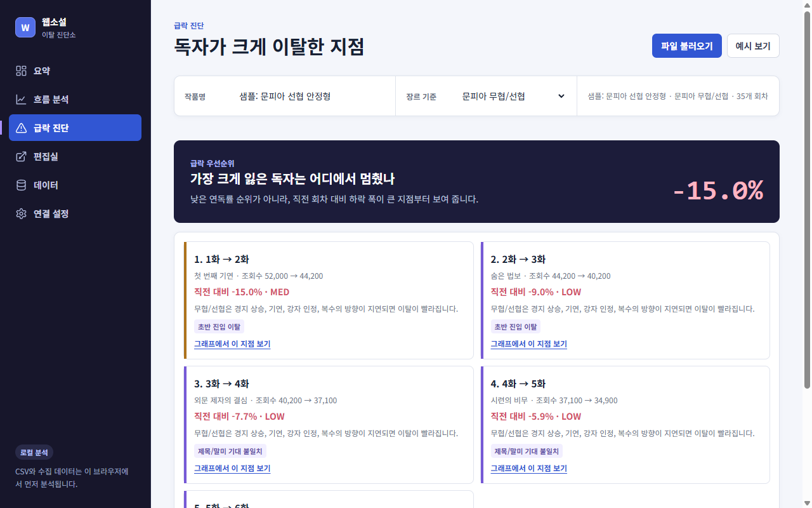Click the 직전 대비 -15.0% · MED text
The height and width of the screenshot is (508, 812).
pos(242,292)
